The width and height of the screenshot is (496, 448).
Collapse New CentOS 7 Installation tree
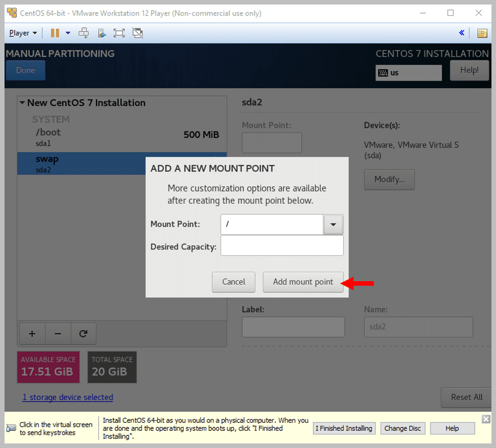(x=23, y=102)
